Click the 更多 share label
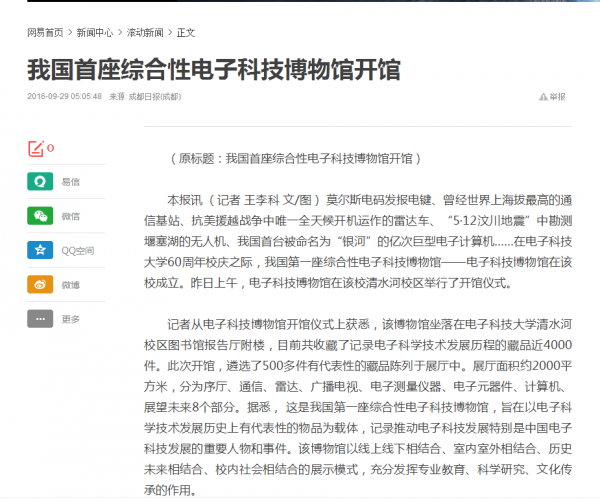This screenshot has width=600, height=502. pyautogui.click(x=71, y=319)
